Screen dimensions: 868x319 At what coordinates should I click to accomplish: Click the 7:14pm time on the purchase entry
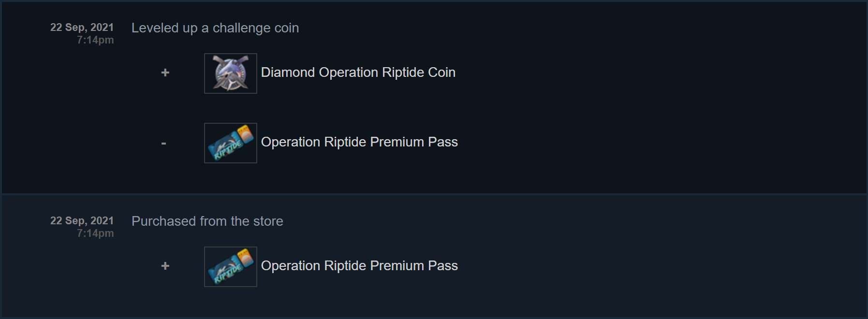(95, 233)
